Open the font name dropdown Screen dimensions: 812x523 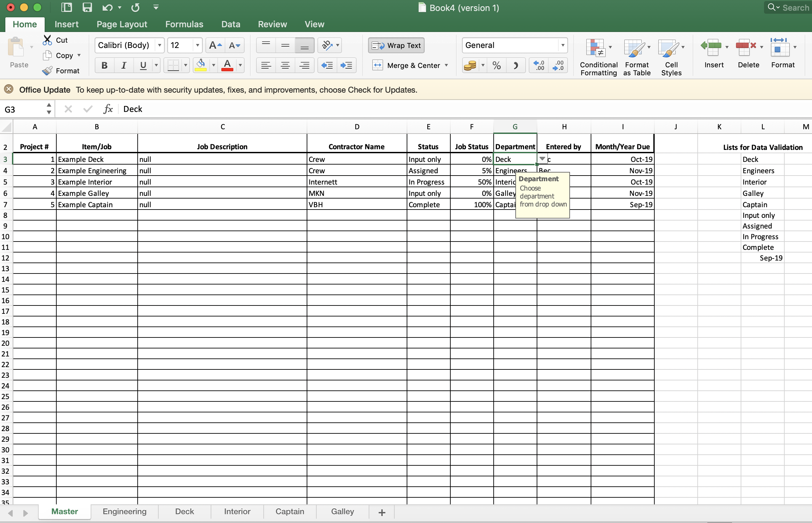pyautogui.click(x=159, y=45)
